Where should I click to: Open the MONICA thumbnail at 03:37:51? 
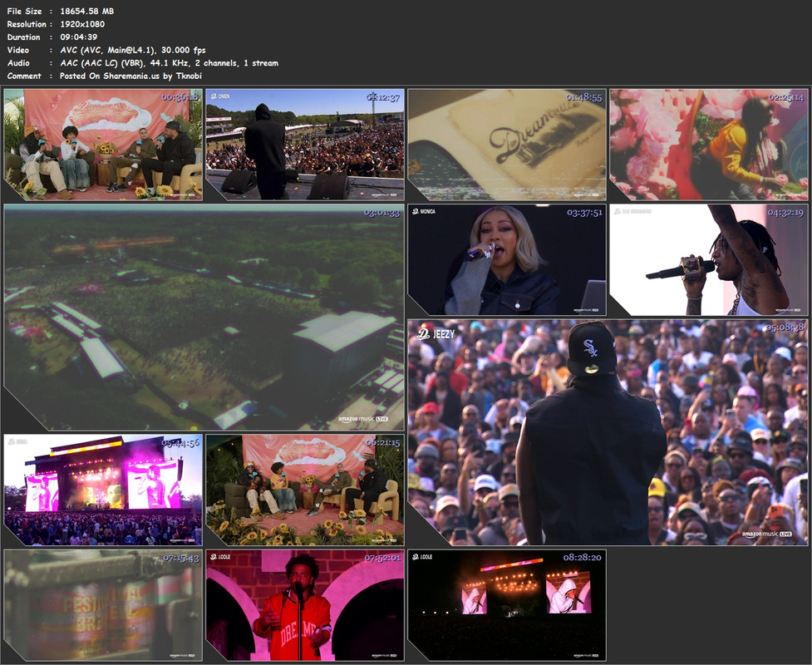pyautogui.click(x=507, y=259)
